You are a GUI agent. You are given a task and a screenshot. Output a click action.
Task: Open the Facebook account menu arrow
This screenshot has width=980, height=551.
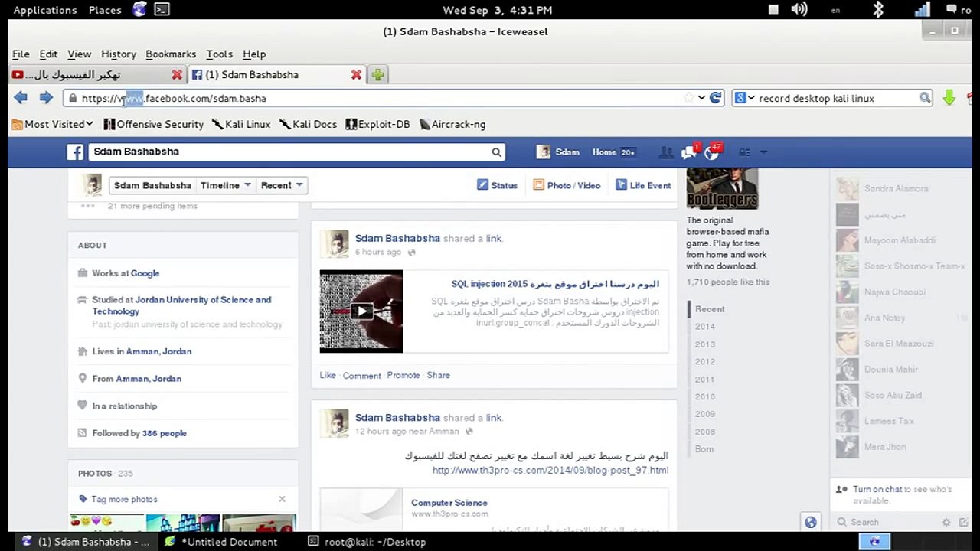tap(763, 152)
